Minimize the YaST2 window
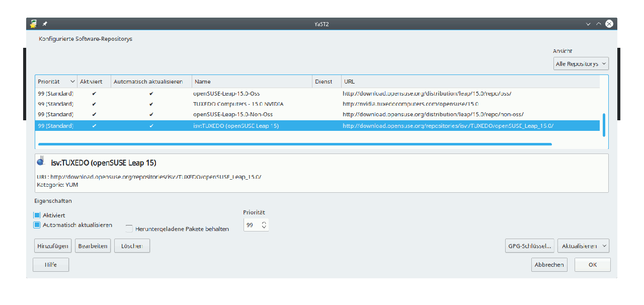The image size is (644, 305). click(x=589, y=24)
